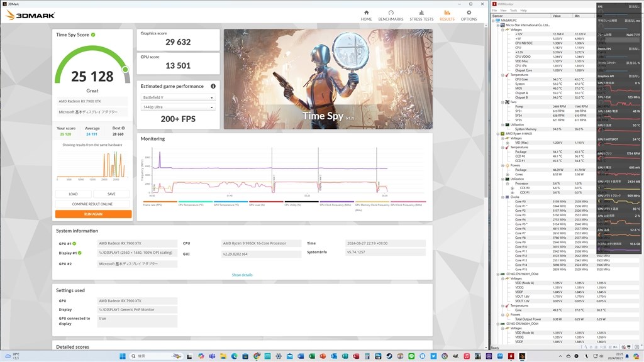This screenshot has width=644, height=362.
Task: Open the 1440p Ultra preset dropdown
Action: tap(177, 107)
